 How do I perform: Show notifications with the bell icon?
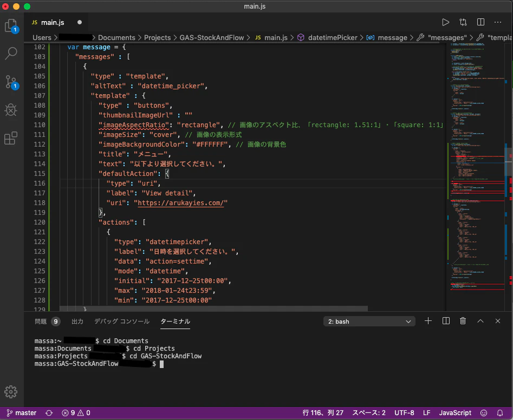coord(500,413)
